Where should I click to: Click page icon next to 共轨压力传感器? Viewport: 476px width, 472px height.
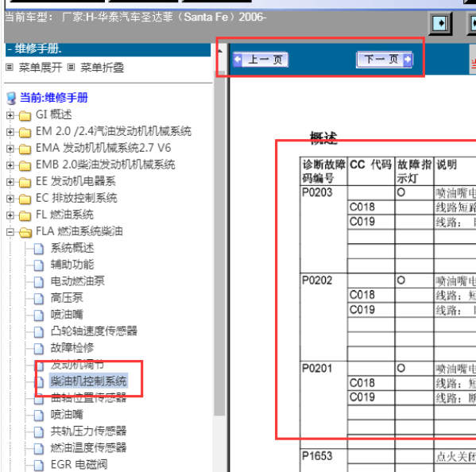pos(39,431)
